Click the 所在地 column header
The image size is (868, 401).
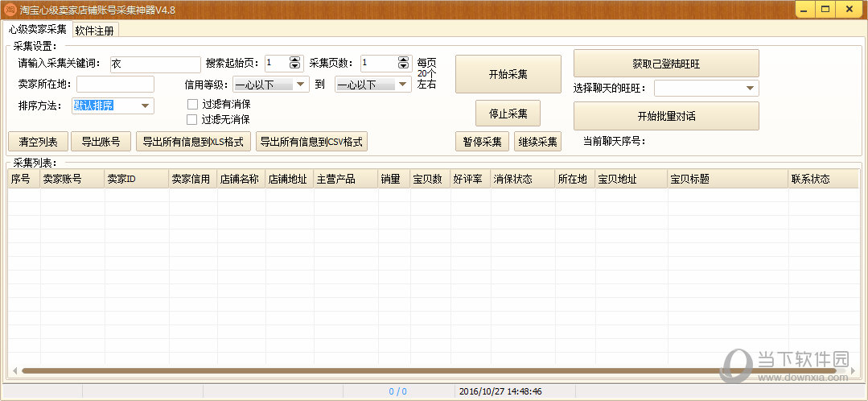coord(575,179)
